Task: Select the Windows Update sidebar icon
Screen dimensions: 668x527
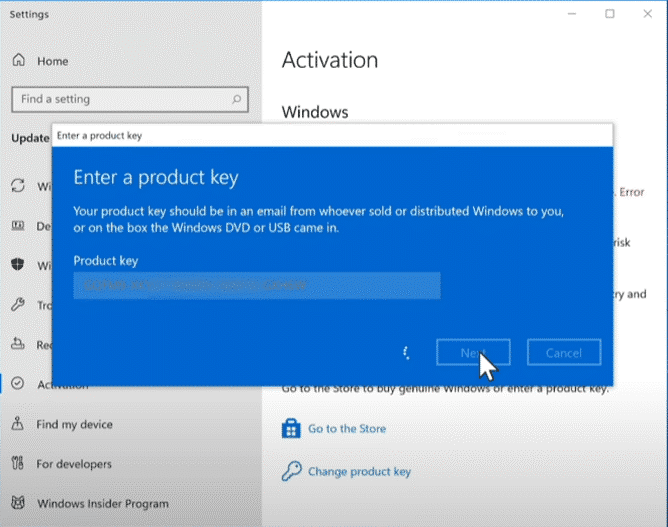Action: point(19,186)
